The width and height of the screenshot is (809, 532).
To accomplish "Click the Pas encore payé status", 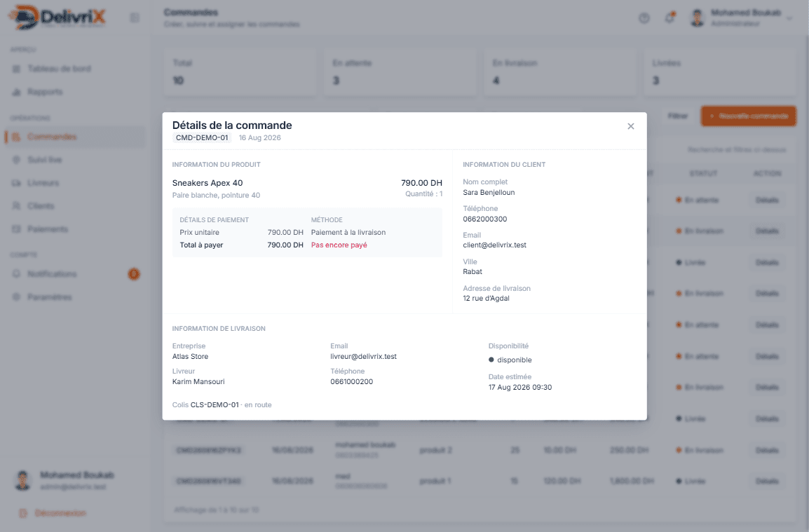I will pyautogui.click(x=339, y=245).
